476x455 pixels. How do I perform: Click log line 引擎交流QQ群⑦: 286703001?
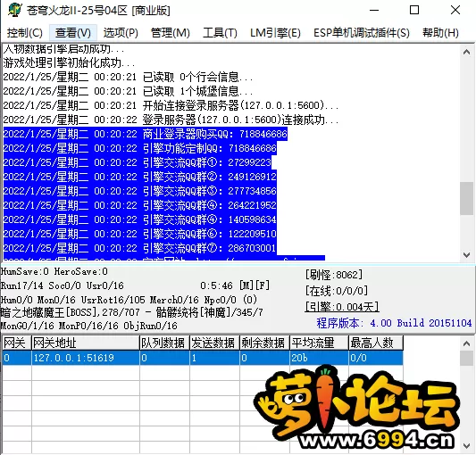click(x=140, y=248)
